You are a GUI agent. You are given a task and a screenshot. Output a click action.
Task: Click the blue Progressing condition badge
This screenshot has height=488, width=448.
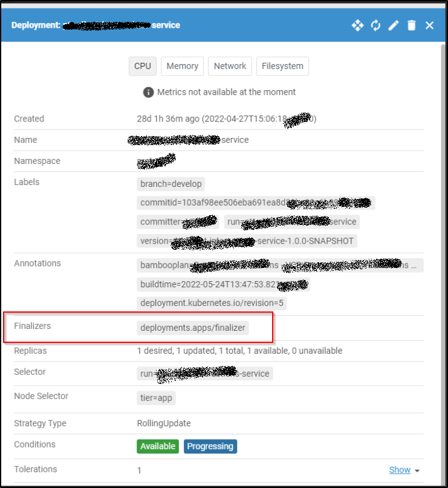click(x=210, y=446)
